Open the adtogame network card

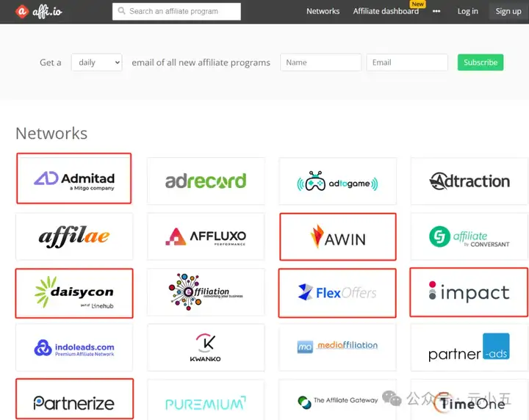(x=337, y=181)
